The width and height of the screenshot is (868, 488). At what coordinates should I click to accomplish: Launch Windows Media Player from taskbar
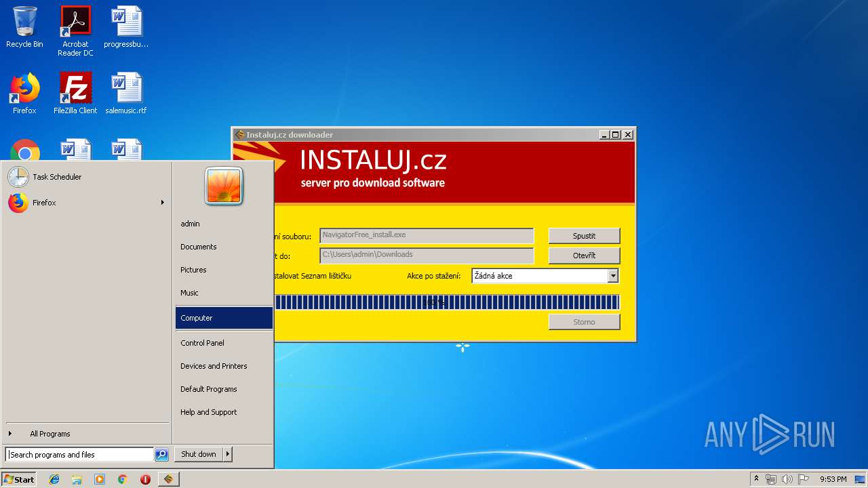click(x=100, y=479)
